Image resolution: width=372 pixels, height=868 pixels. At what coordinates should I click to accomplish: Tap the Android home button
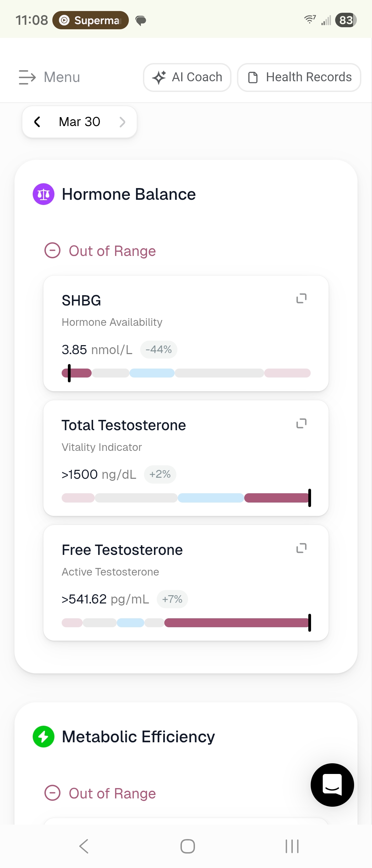(188, 846)
